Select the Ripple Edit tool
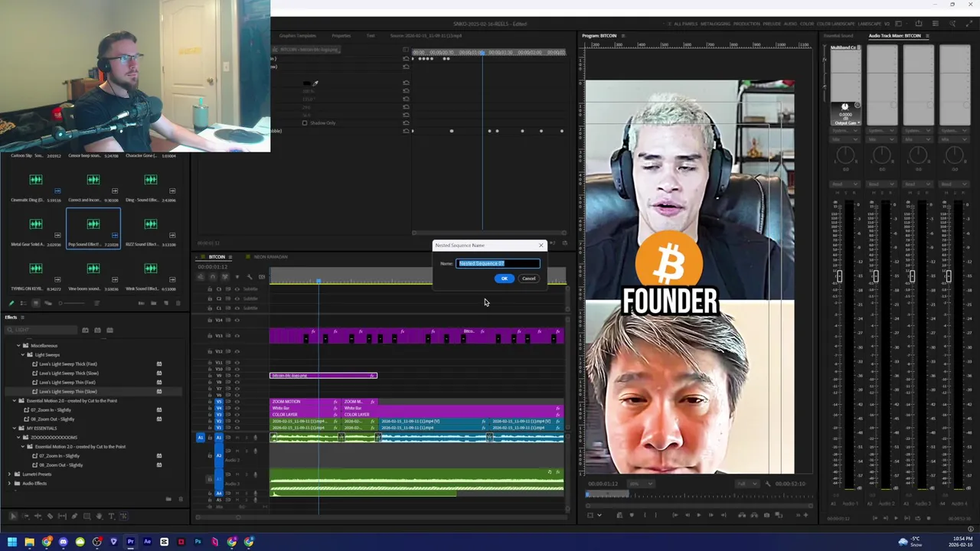The image size is (980, 551). coord(38,517)
